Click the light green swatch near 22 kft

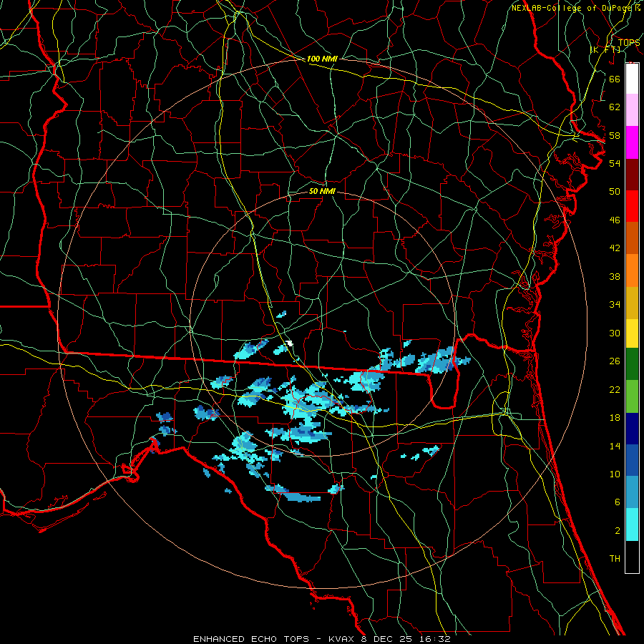coord(632,396)
